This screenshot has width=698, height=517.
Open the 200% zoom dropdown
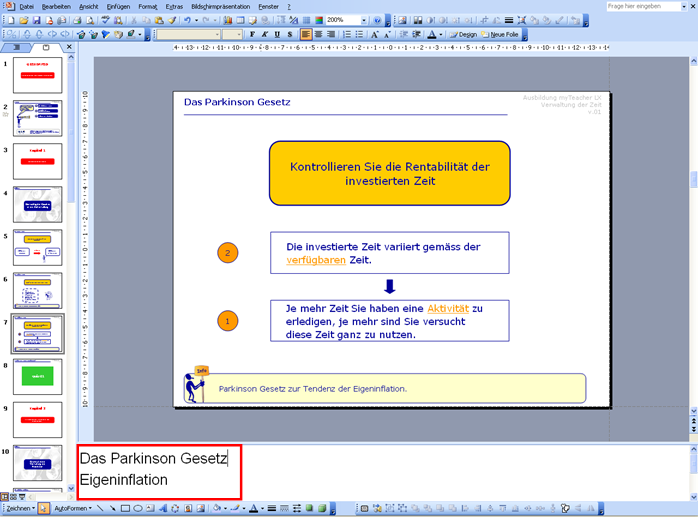point(363,20)
